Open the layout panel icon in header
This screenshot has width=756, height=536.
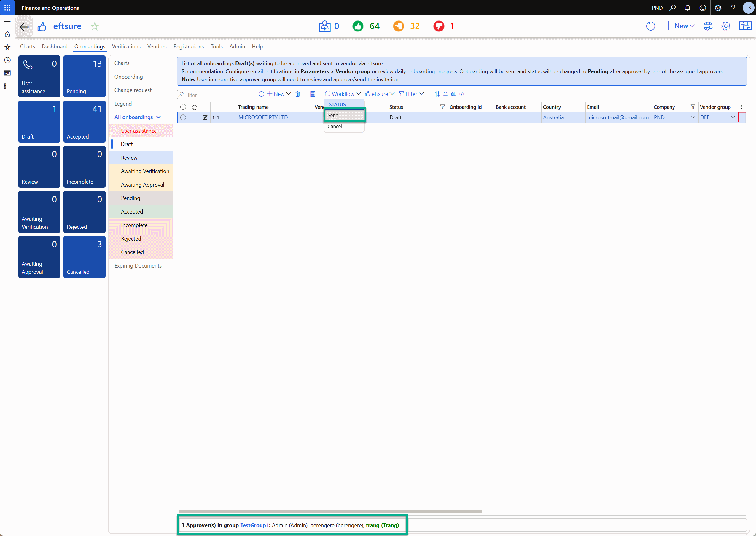pyautogui.click(x=745, y=26)
